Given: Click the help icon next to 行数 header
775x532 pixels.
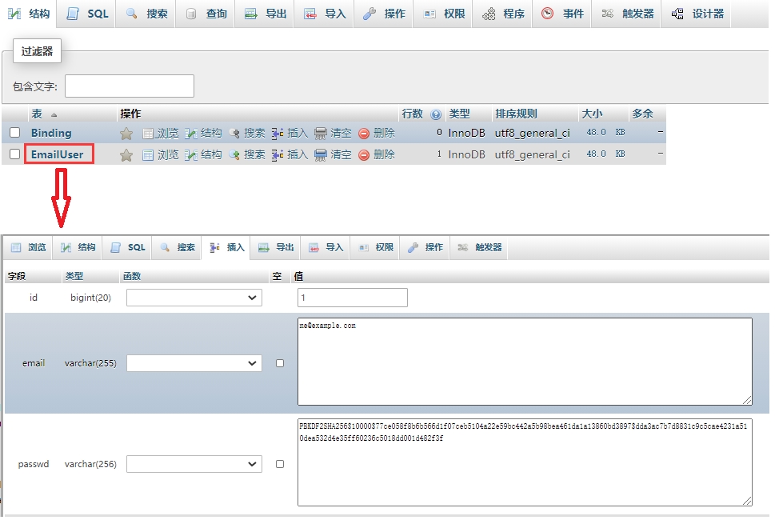Looking at the screenshot, I should (x=436, y=114).
